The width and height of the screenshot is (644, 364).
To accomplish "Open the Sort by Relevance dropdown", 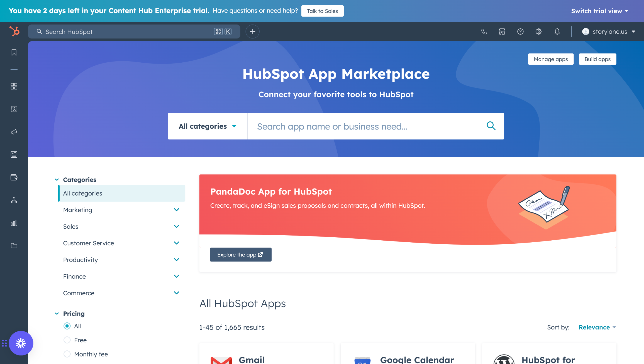I will click(x=597, y=327).
